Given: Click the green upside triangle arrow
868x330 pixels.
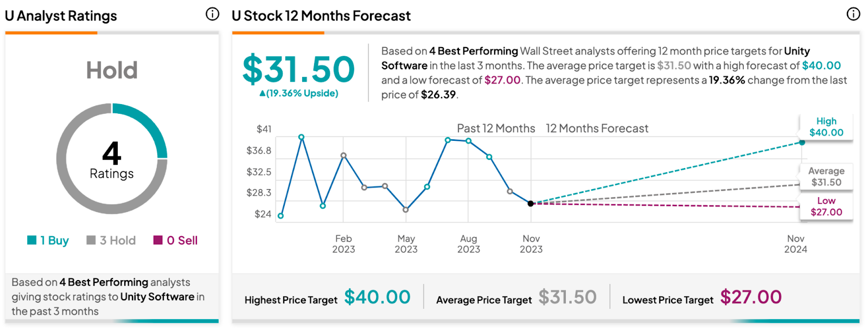Looking at the screenshot, I should 263,93.
